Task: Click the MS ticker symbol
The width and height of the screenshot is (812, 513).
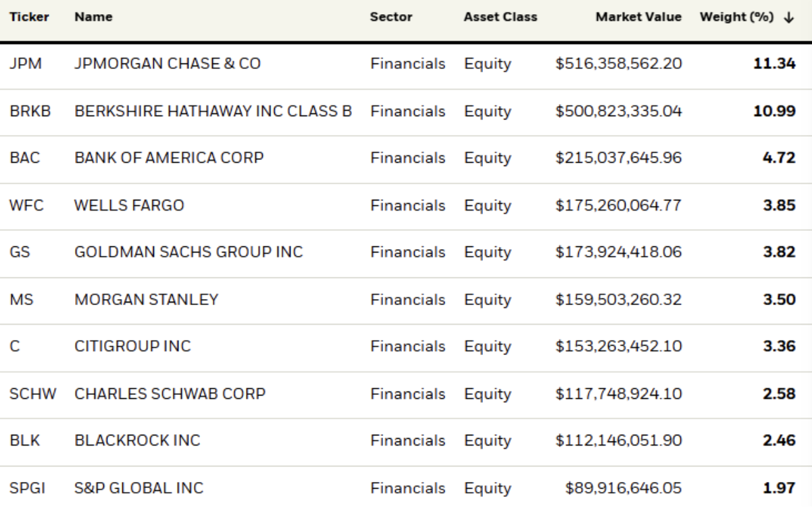Action: coord(18,300)
